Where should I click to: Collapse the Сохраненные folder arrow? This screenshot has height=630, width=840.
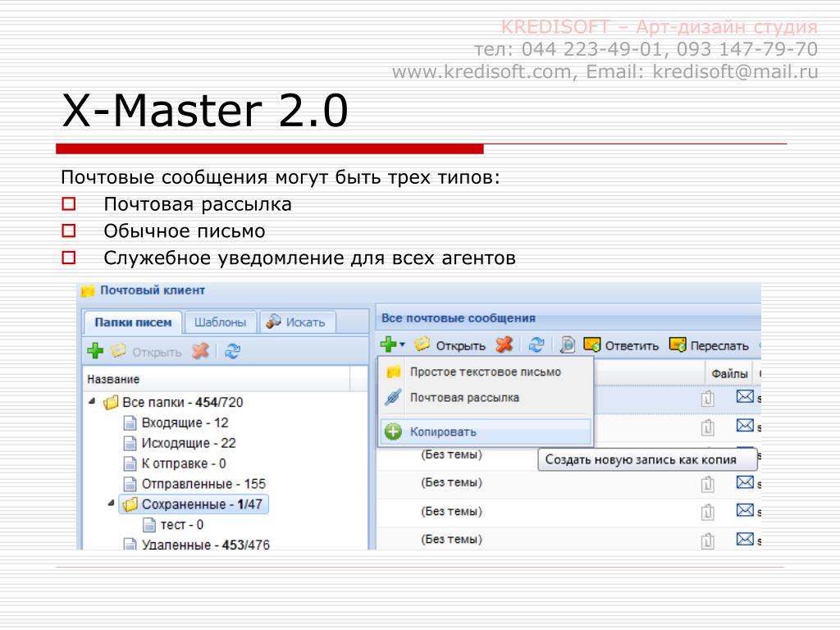[x=111, y=503]
